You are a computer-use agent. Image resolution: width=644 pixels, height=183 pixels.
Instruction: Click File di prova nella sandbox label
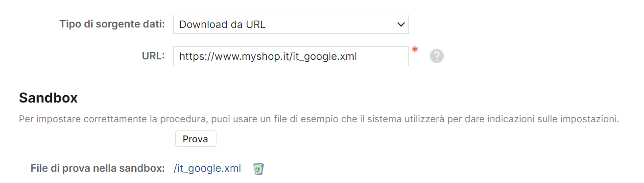pyautogui.click(x=97, y=168)
